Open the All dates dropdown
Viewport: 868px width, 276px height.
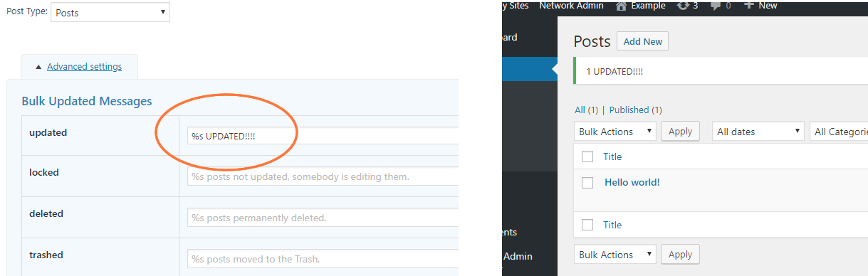coord(758,132)
